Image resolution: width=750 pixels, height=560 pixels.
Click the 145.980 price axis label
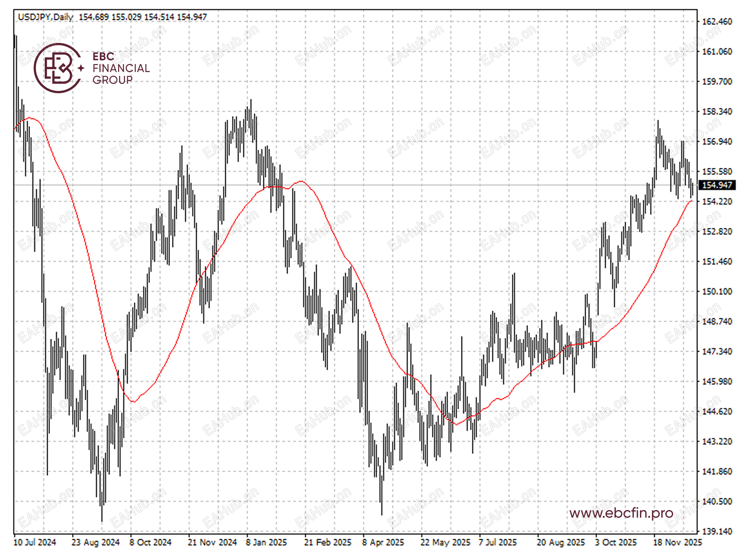pyautogui.click(x=717, y=381)
